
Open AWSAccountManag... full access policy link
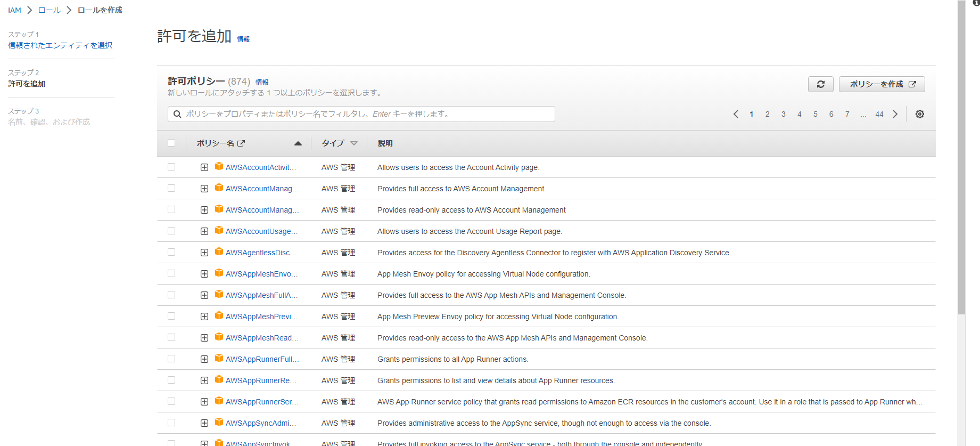point(262,189)
